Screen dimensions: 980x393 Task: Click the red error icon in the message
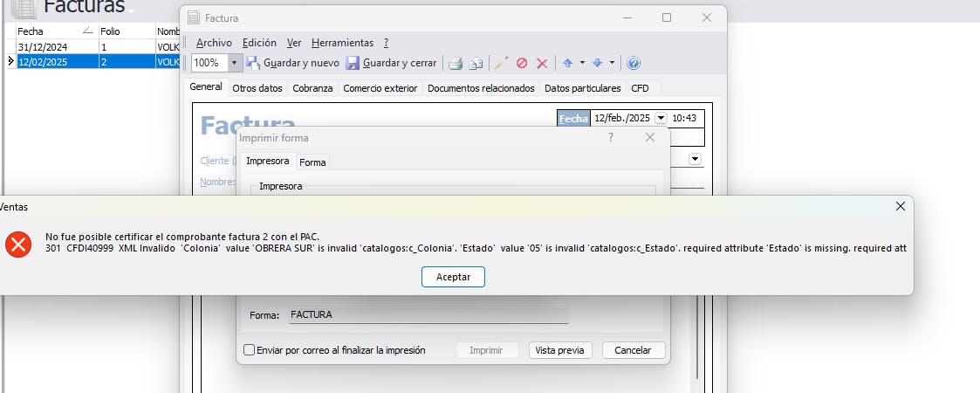[x=18, y=244]
